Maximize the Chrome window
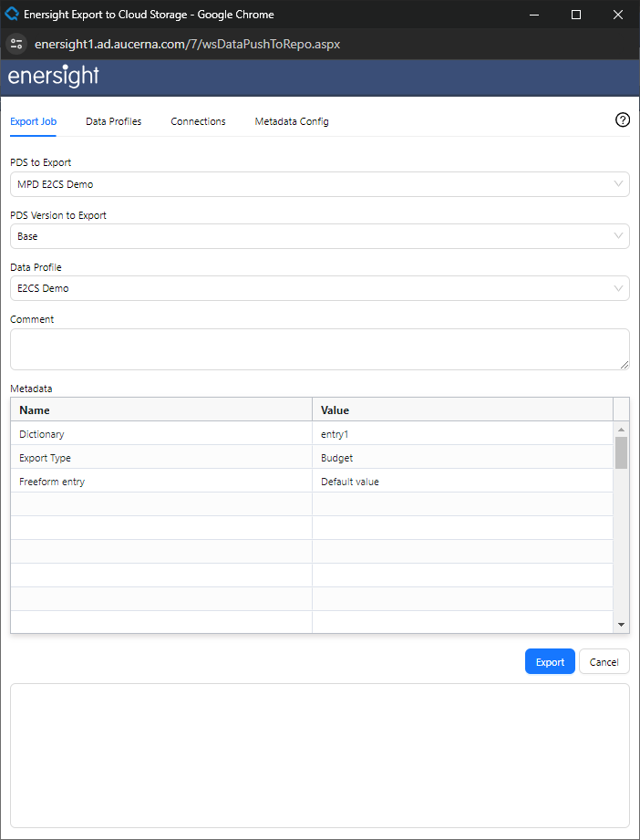640x840 pixels. coord(576,15)
